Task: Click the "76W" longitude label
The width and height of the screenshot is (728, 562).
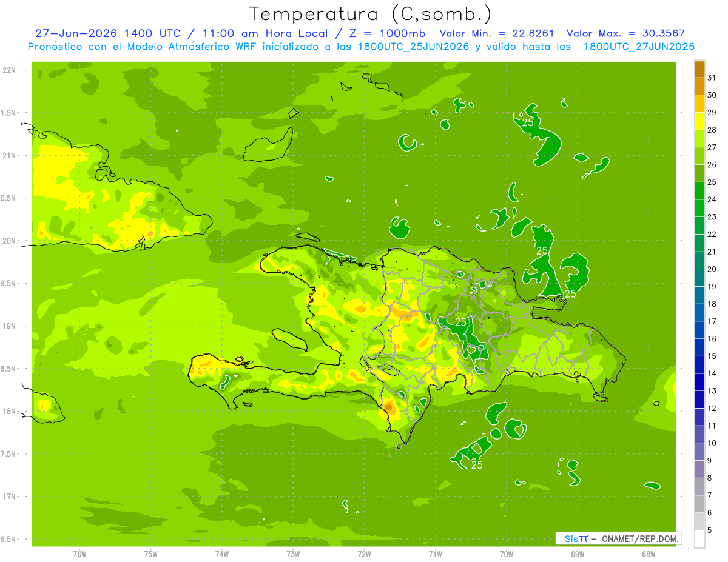Action: (79, 554)
